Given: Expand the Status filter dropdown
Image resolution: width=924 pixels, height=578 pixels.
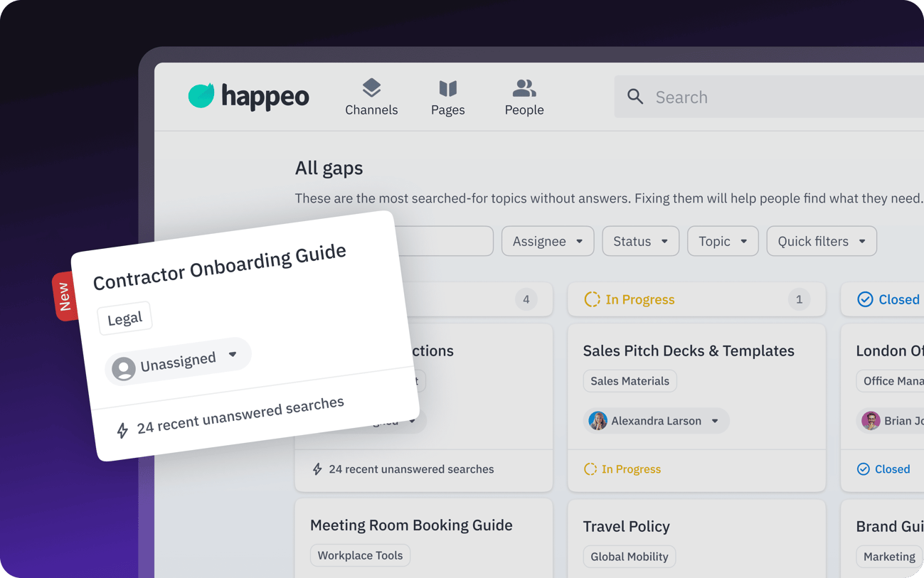Looking at the screenshot, I should click(639, 241).
